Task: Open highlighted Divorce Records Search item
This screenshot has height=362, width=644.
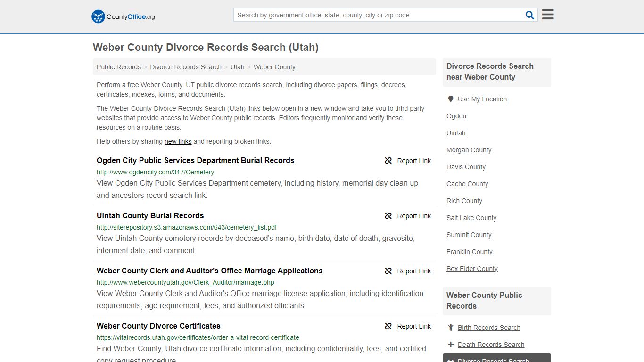Action: [496, 358]
